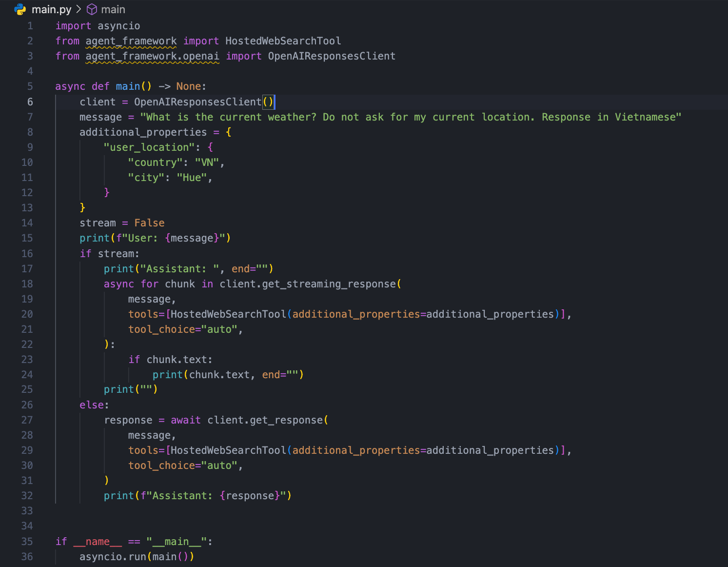Click the await keyword on line 27

(185, 420)
